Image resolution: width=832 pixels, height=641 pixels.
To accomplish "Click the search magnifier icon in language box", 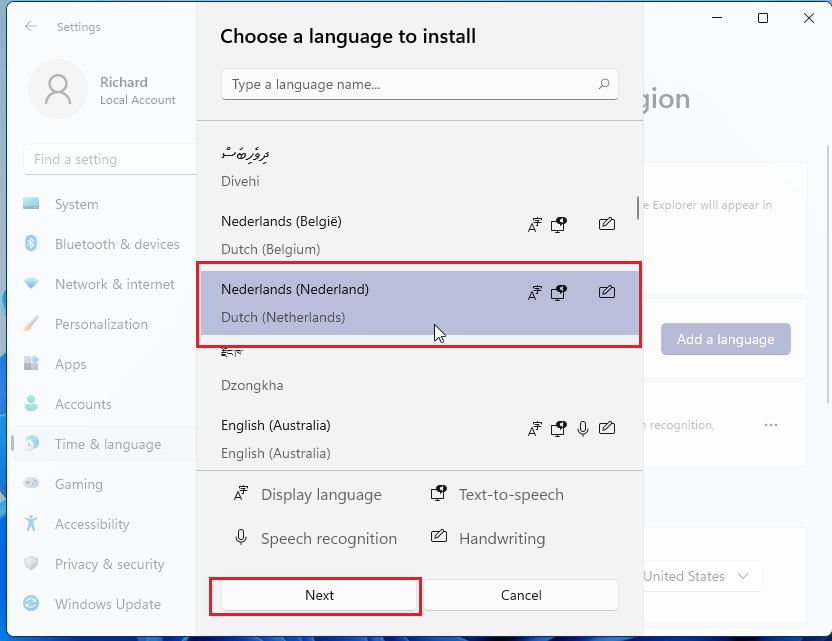I will pos(603,85).
